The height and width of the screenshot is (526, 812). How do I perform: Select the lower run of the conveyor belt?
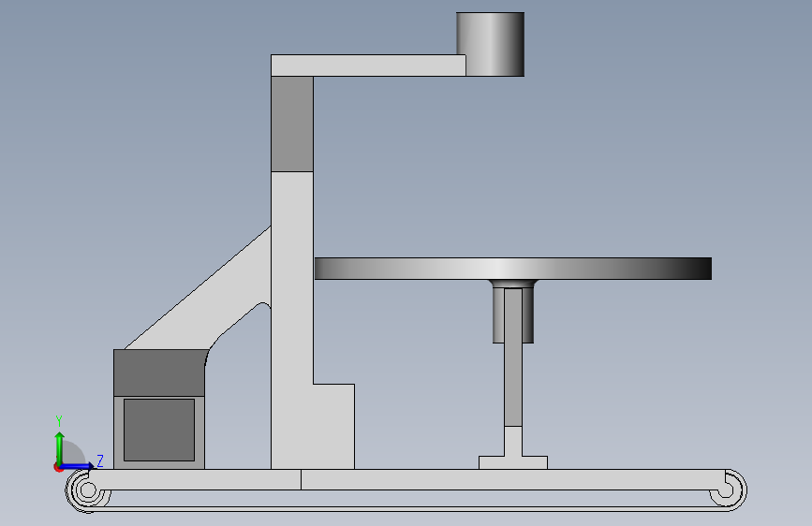[406, 508]
